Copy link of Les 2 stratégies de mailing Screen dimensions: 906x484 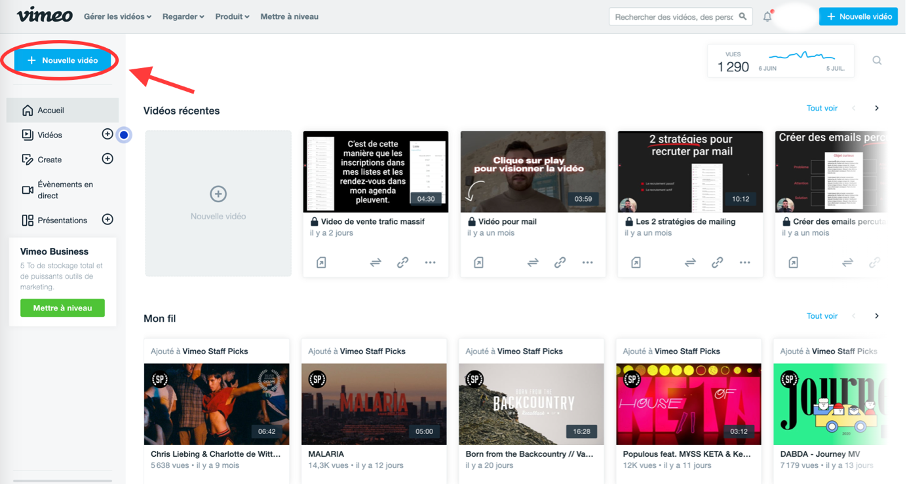717,263
